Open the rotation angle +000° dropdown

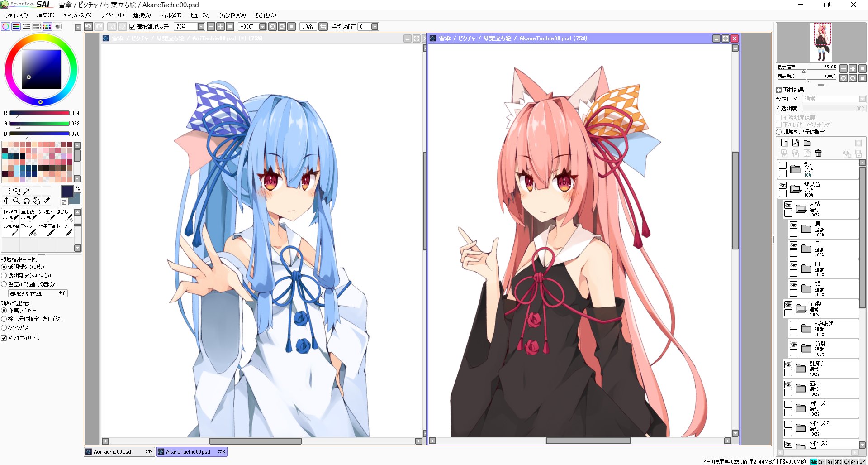[x=262, y=27]
